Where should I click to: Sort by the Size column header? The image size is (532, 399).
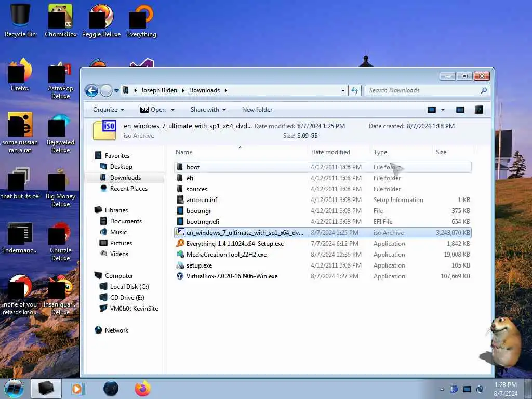pyautogui.click(x=441, y=152)
